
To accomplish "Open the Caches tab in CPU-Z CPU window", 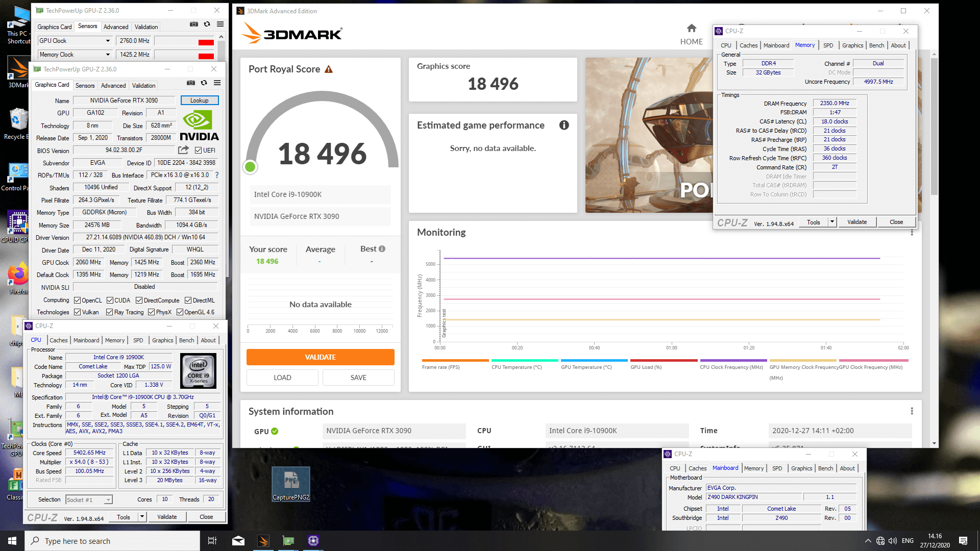I will 59,340.
